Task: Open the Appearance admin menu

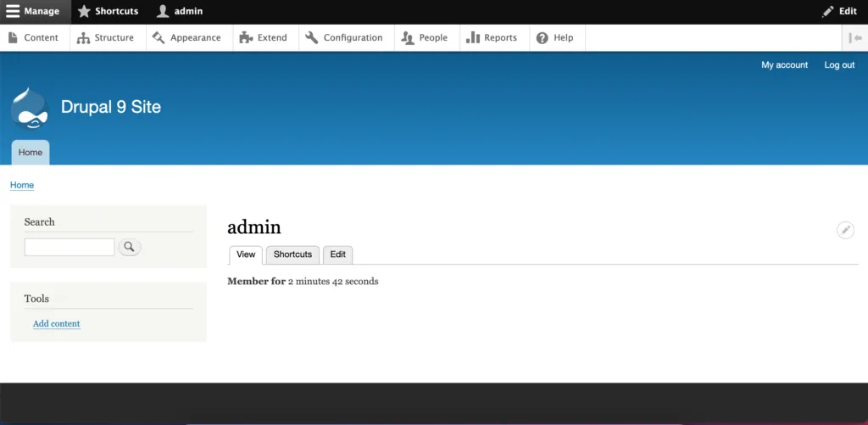Action: [187, 37]
